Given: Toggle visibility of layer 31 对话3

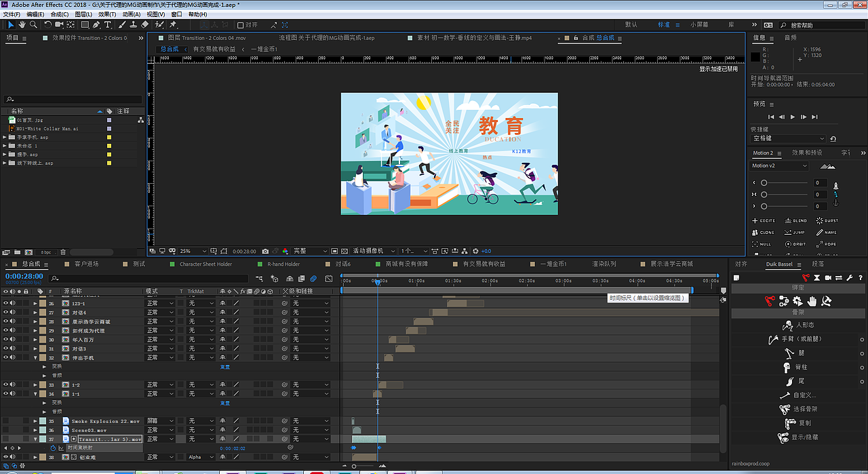Looking at the screenshot, I should coord(5,349).
